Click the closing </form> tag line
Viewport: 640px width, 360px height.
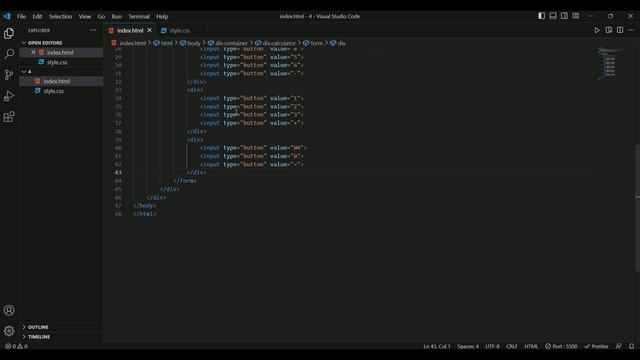(x=185, y=181)
